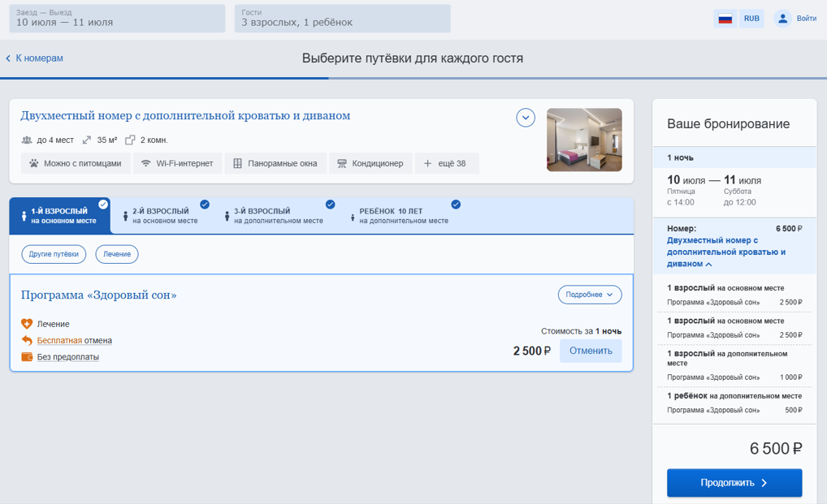This screenshot has width=827, height=504.
Task: Open room title Двухместный номер link
Action: (185, 116)
